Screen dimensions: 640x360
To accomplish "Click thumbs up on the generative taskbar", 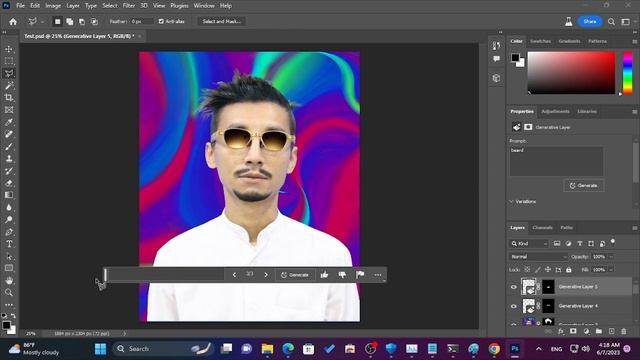I will click(x=324, y=275).
